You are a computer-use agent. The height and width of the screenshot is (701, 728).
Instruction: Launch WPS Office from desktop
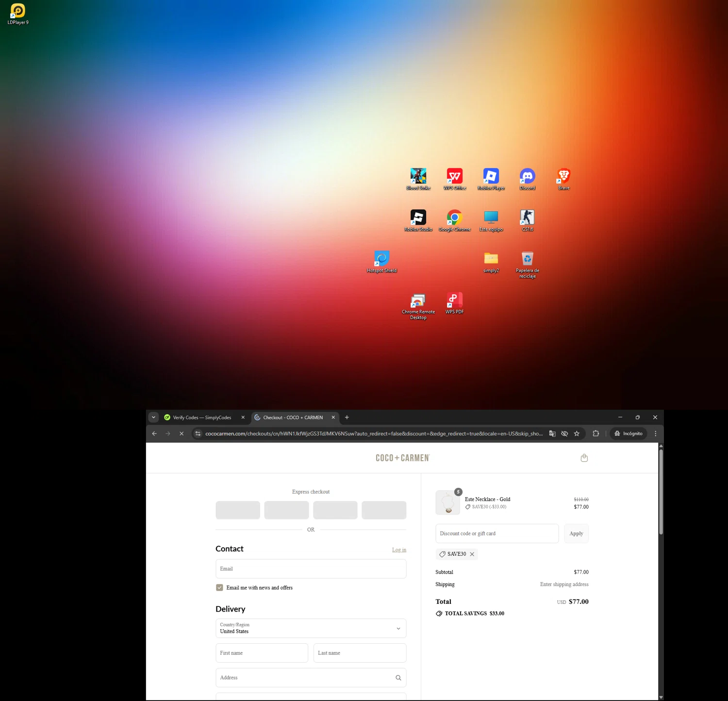point(455,179)
